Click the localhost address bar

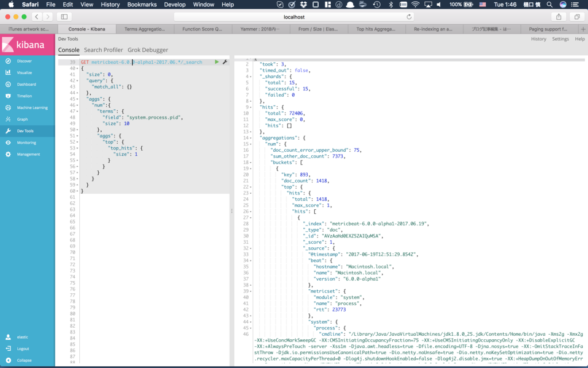[294, 17]
